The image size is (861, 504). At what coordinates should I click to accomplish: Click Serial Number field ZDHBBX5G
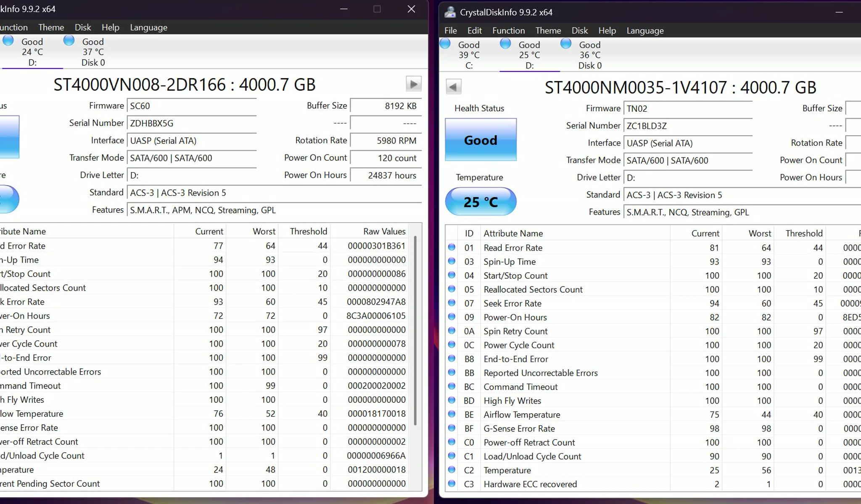point(192,123)
